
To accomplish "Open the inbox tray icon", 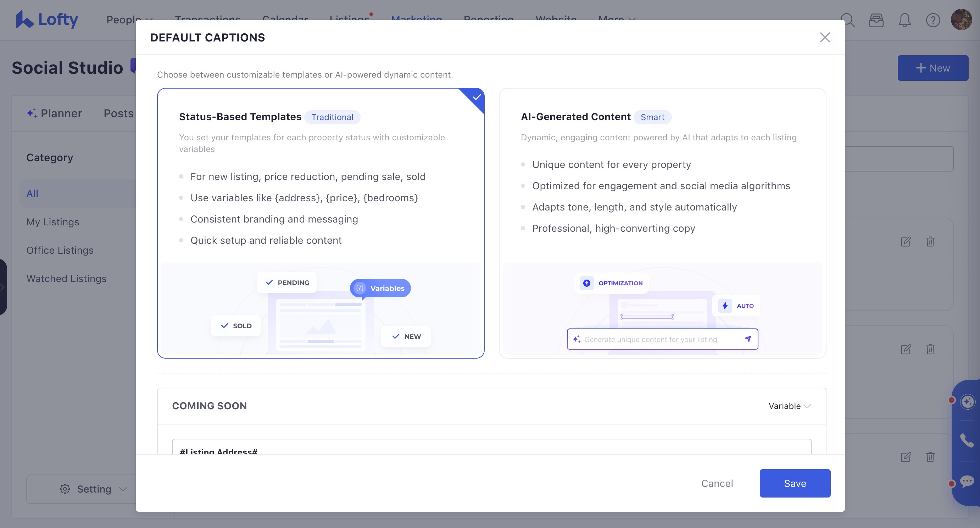I will coord(876,20).
